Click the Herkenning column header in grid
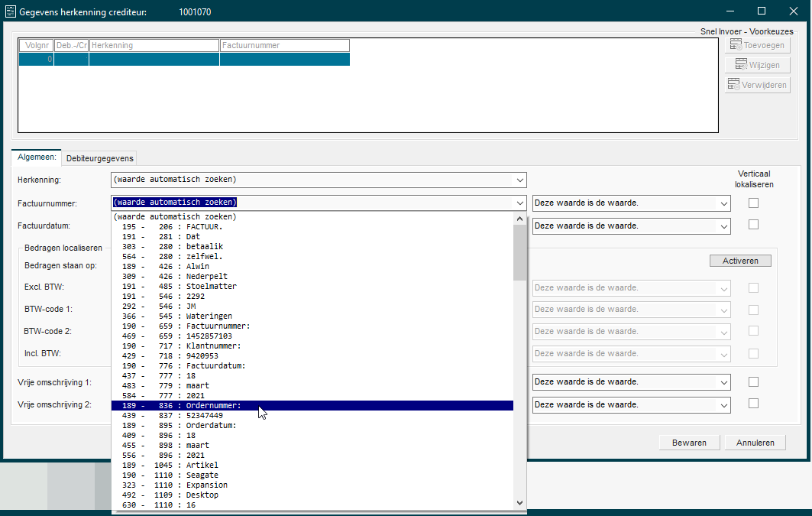812x516 pixels. (x=154, y=46)
